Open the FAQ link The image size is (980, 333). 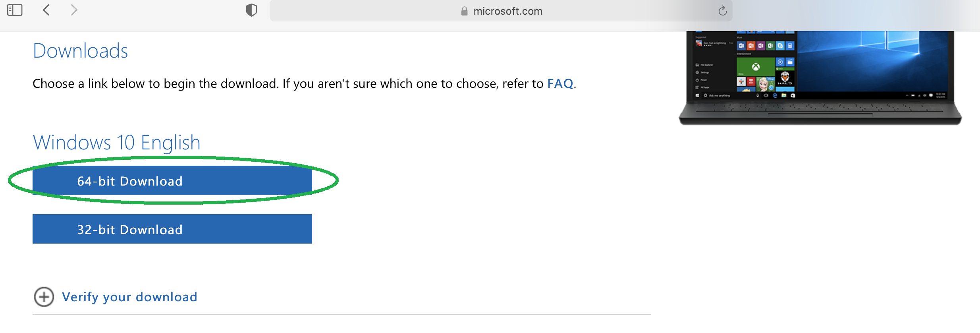click(x=560, y=83)
